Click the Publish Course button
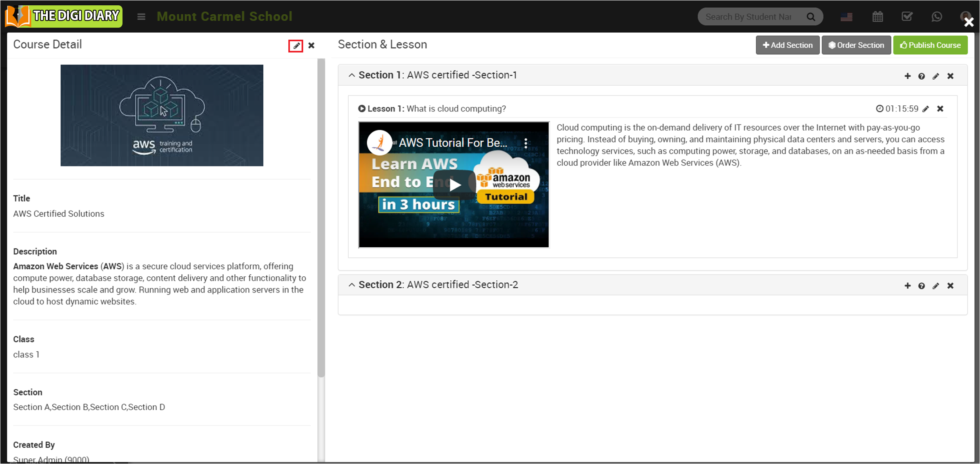Image resolution: width=980 pixels, height=464 pixels. pyautogui.click(x=930, y=45)
